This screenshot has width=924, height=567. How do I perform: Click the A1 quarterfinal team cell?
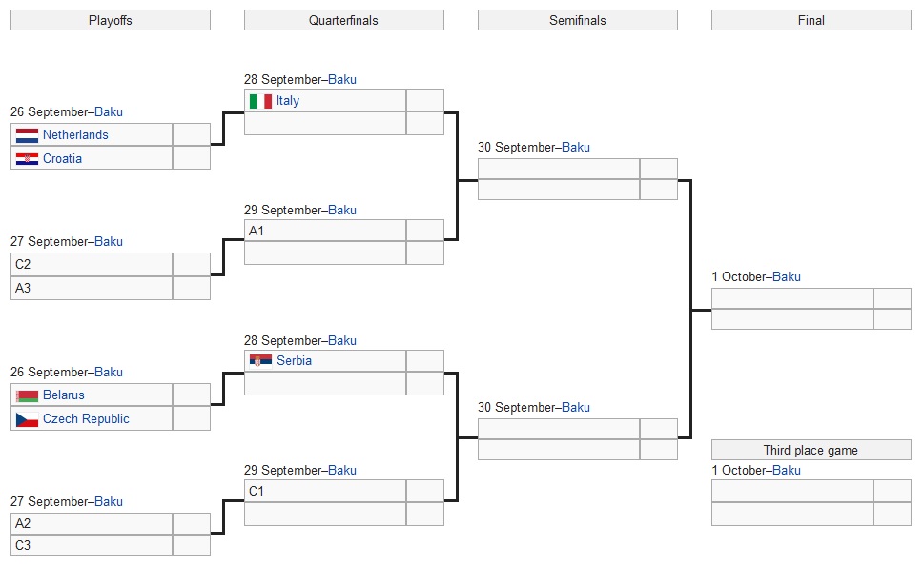coord(325,231)
